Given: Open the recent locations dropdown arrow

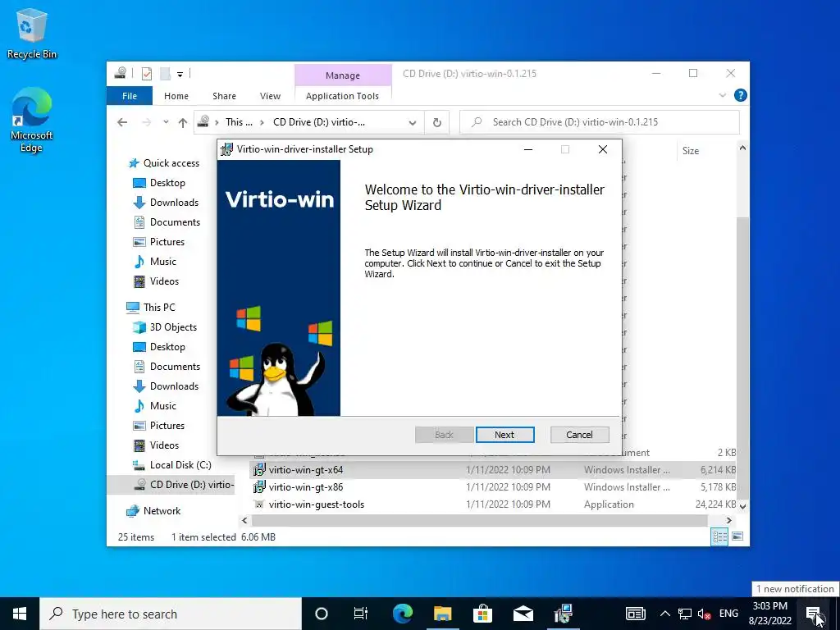Looking at the screenshot, I should (166, 122).
